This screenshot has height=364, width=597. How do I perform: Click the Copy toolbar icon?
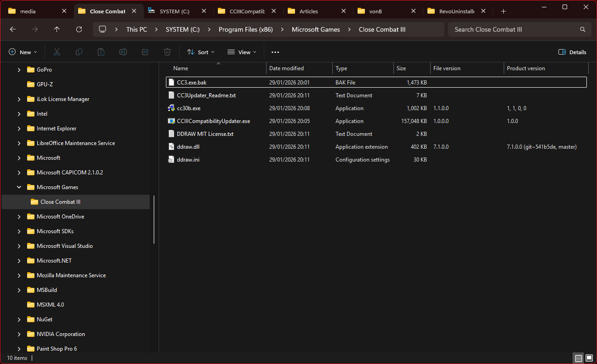[x=79, y=52]
